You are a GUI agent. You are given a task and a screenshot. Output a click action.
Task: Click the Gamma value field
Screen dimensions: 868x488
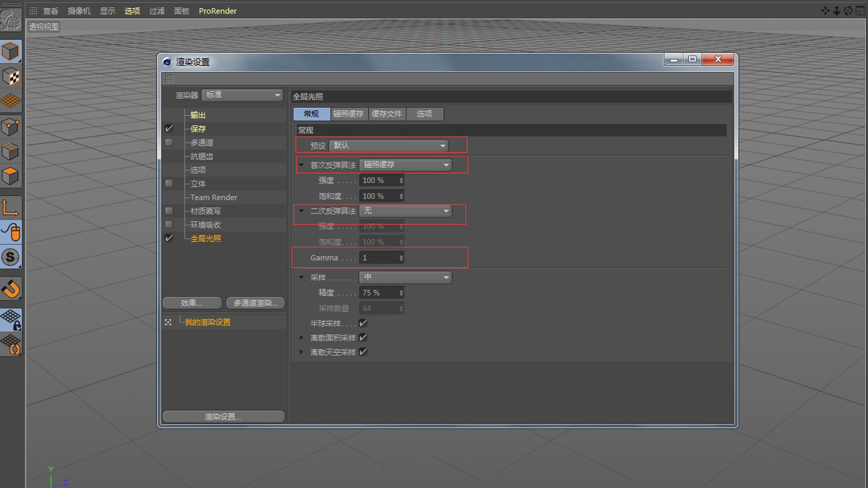[x=381, y=258]
